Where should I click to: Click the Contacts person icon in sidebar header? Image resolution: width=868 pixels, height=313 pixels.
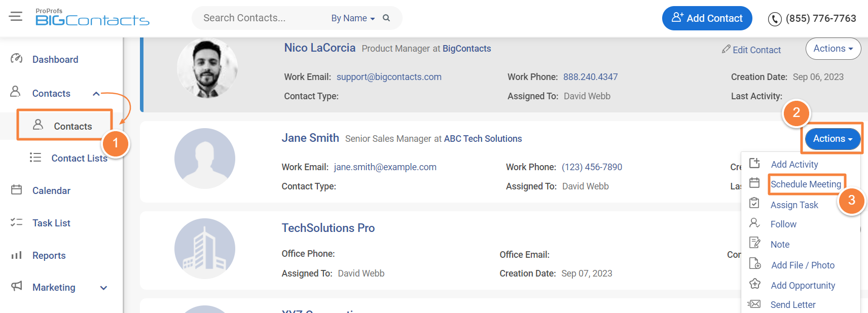(16, 92)
